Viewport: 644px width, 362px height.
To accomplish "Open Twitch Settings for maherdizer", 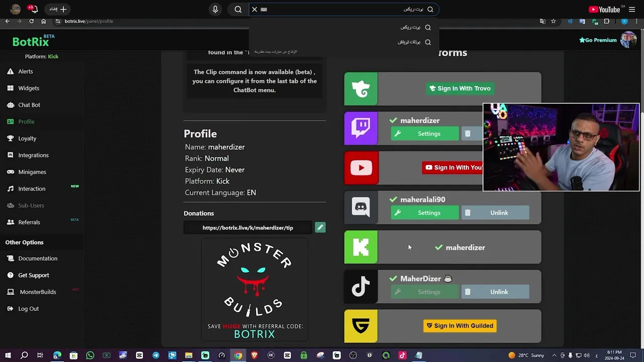I will [x=425, y=134].
